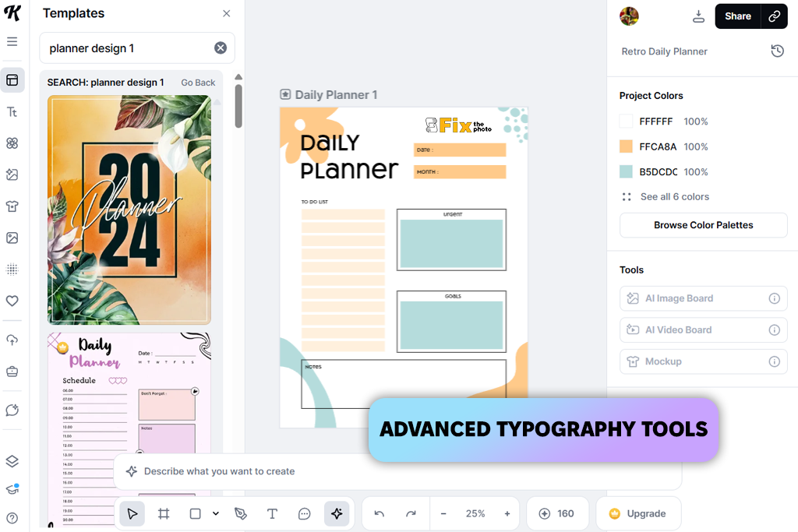Click Go Back in search results
The height and width of the screenshot is (532, 798).
tap(198, 83)
